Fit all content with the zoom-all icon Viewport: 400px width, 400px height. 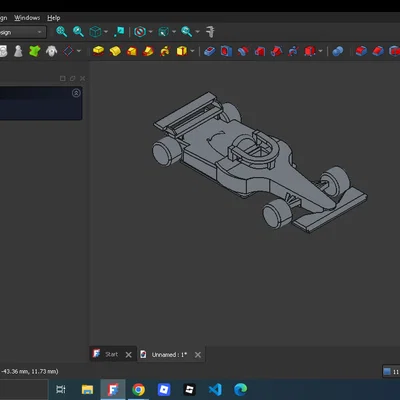point(61,32)
